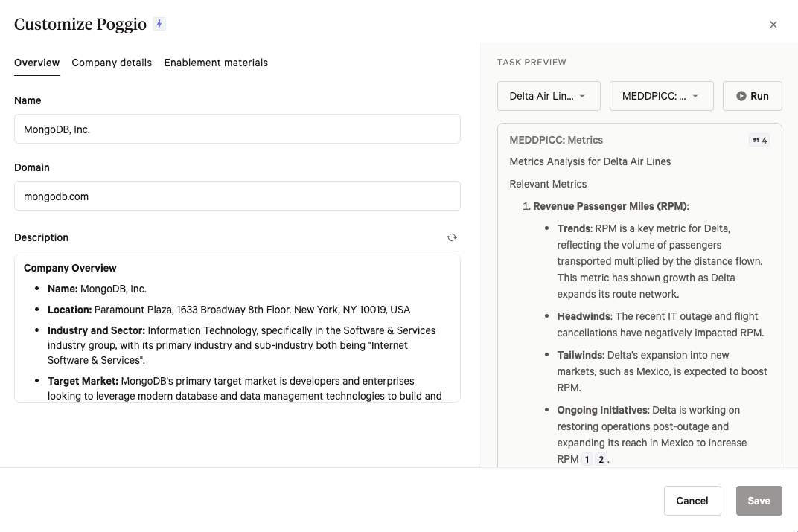Save the Poggio customization
Viewport: 798px width, 532px height.
coord(759,501)
